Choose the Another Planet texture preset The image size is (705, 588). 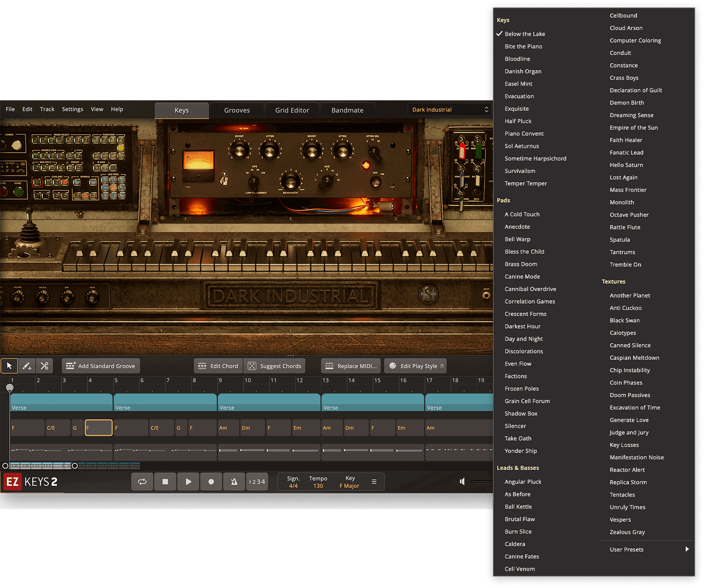630,296
